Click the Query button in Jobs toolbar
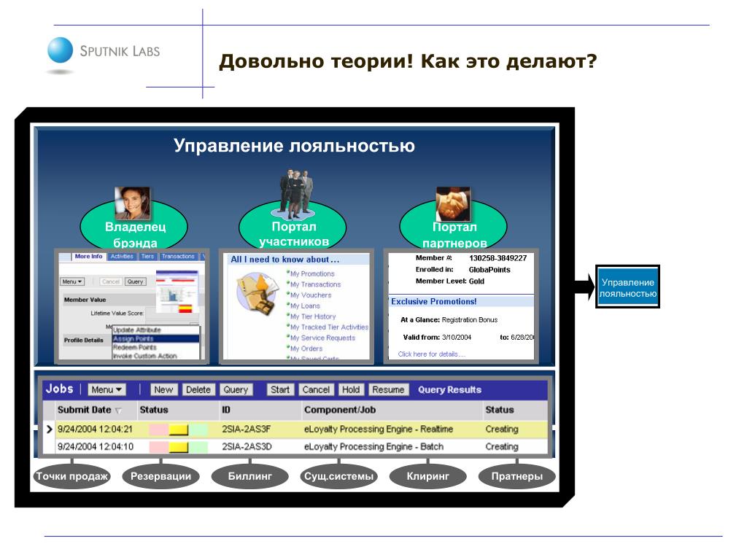The height and width of the screenshot is (560, 747). point(236,389)
